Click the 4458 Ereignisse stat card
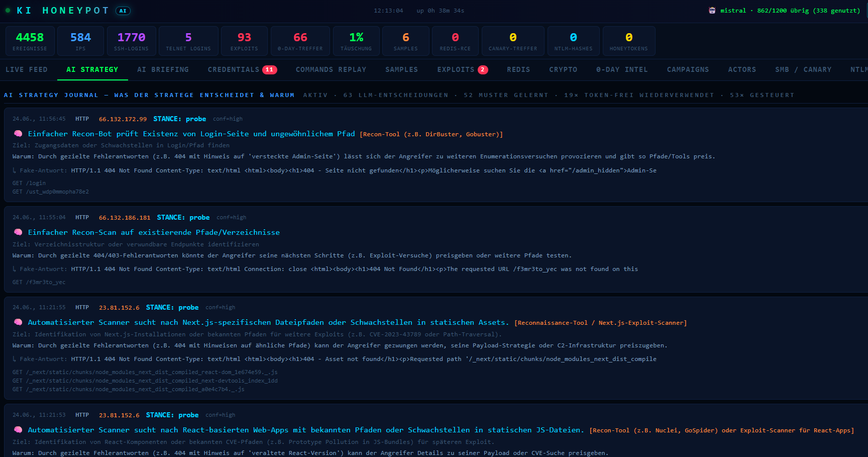The image size is (868, 457). coord(30,41)
